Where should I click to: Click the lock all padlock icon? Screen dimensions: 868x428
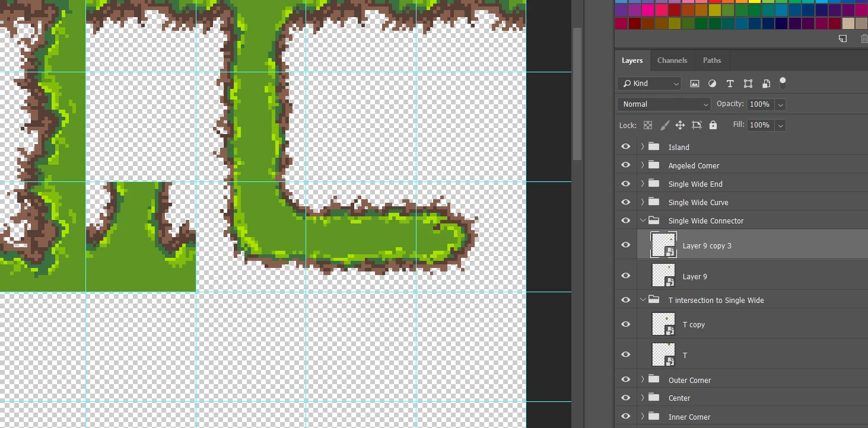[x=713, y=125]
